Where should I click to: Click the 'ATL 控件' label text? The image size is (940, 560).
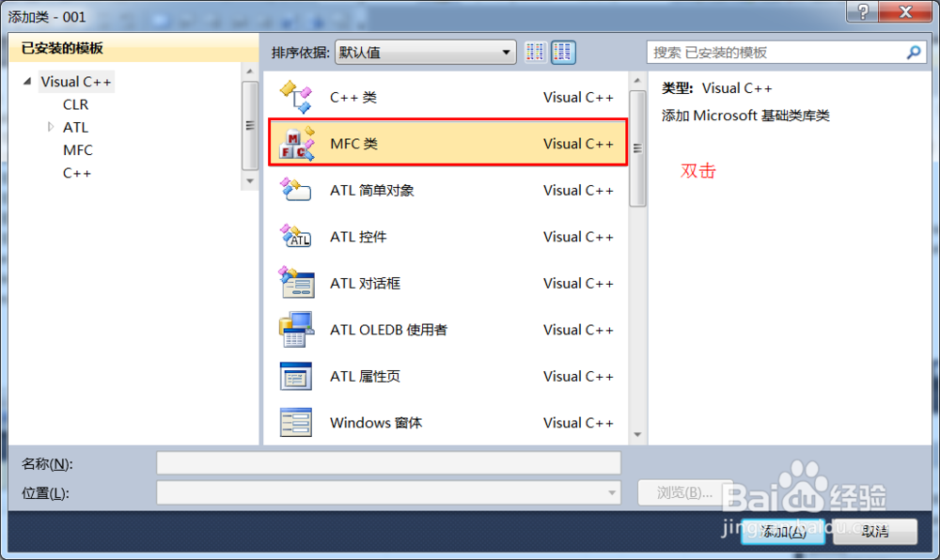tap(358, 237)
